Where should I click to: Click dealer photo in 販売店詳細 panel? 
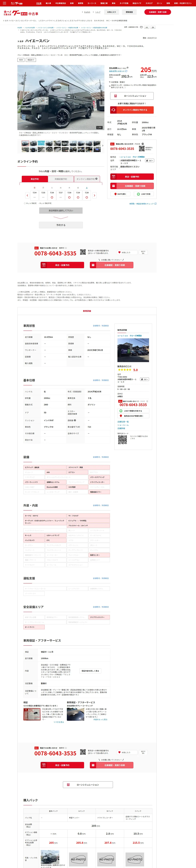tap(133, 350)
